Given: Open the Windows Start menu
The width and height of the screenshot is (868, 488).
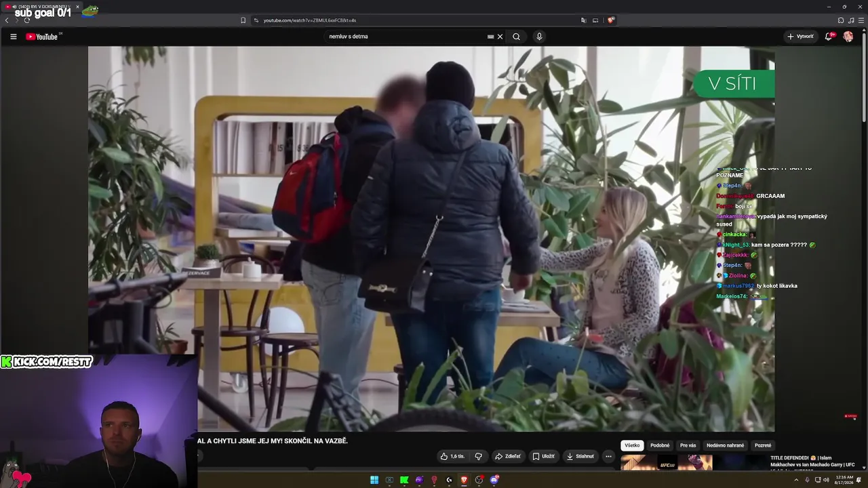Looking at the screenshot, I should (x=374, y=480).
